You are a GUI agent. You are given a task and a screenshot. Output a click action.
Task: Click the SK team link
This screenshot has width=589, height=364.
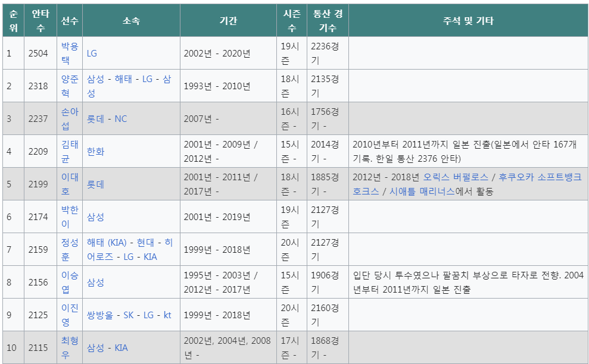129,315
